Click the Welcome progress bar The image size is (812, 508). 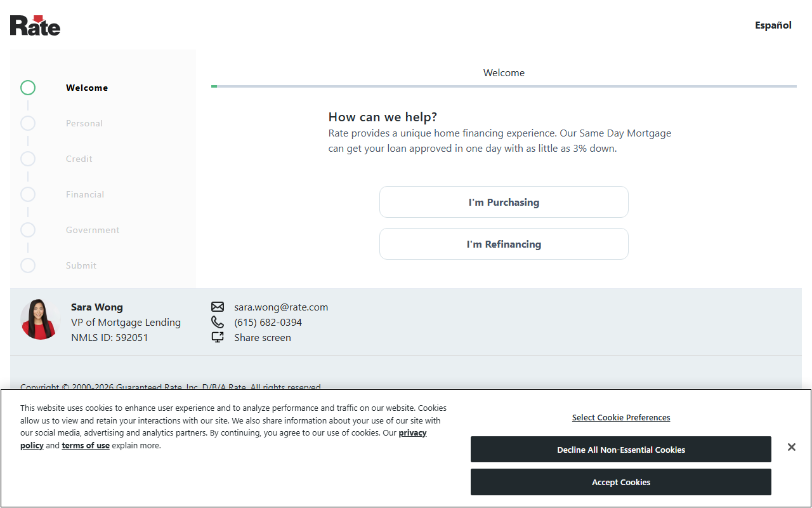tap(504, 86)
